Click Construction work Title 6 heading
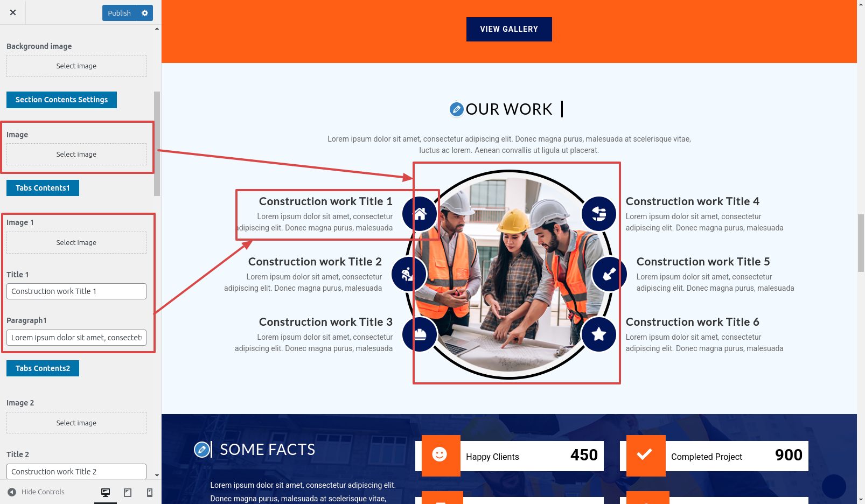This screenshot has height=504, width=865. (693, 322)
